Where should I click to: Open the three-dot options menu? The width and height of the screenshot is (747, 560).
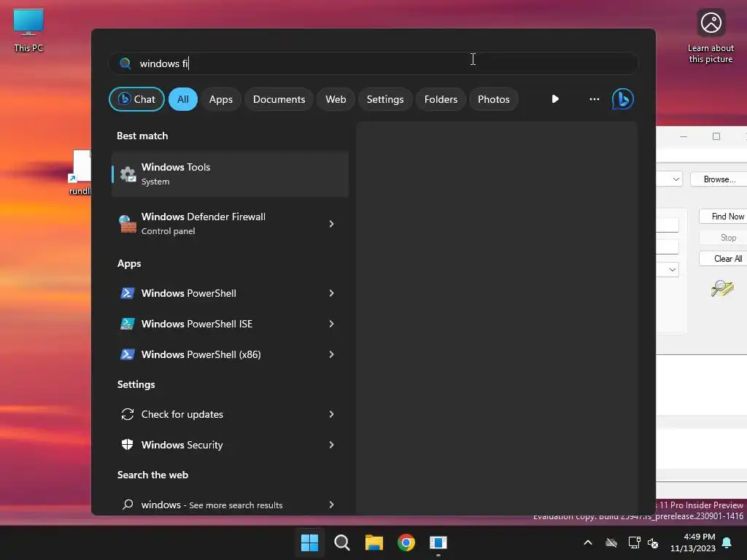coord(594,99)
